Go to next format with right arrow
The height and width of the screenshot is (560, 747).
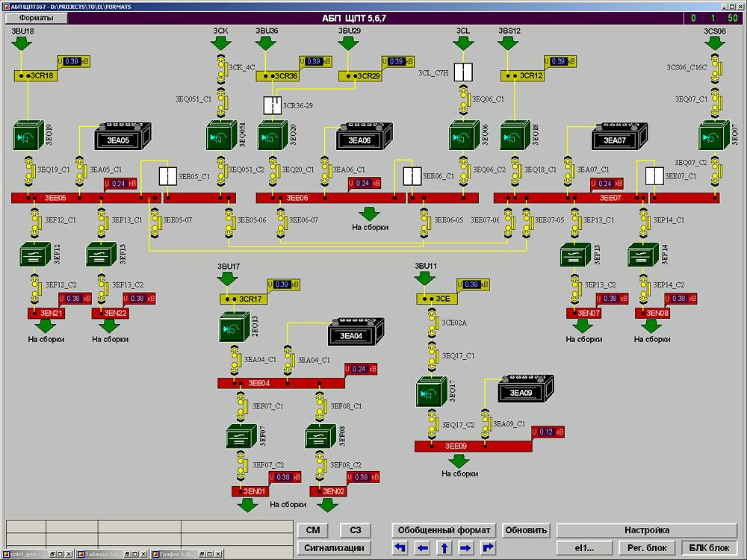pos(466,547)
